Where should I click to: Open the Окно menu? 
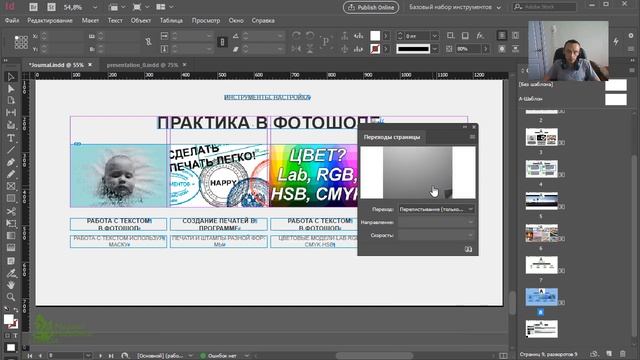(236, 20)
